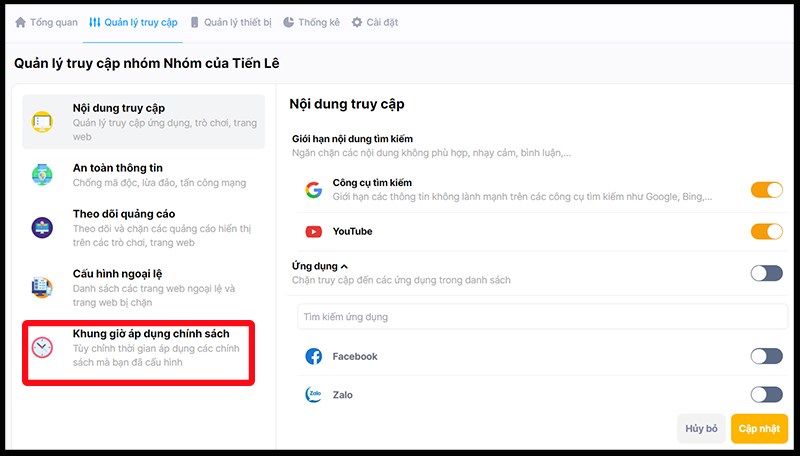Click the clock icon of Khung giờ áp dụng
Viewport: 800px width, 456px height.
point(42,347)
